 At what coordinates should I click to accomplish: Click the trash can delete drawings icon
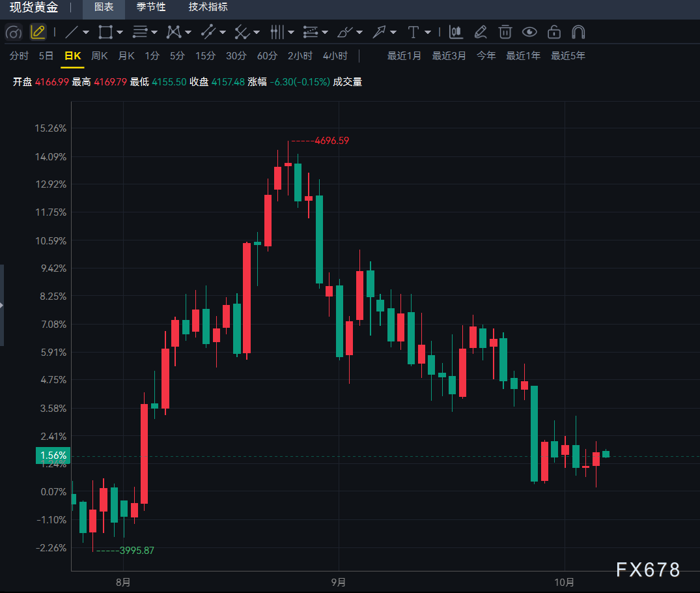505,32
